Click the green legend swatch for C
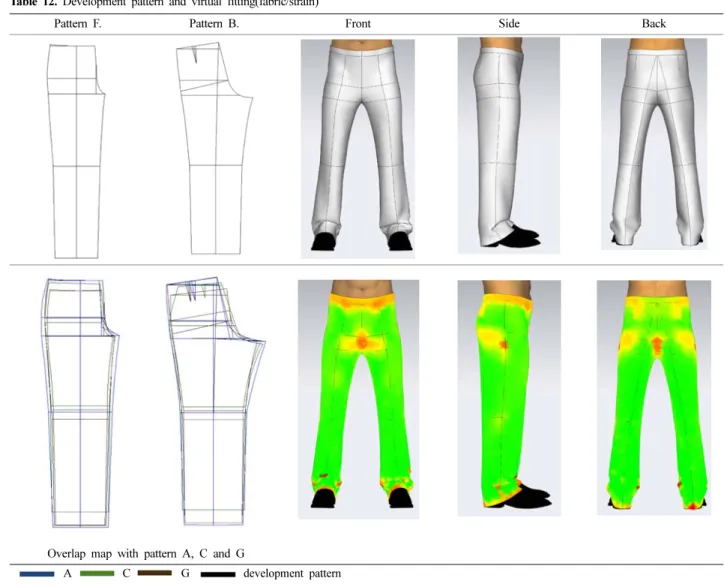 point(97,574)
